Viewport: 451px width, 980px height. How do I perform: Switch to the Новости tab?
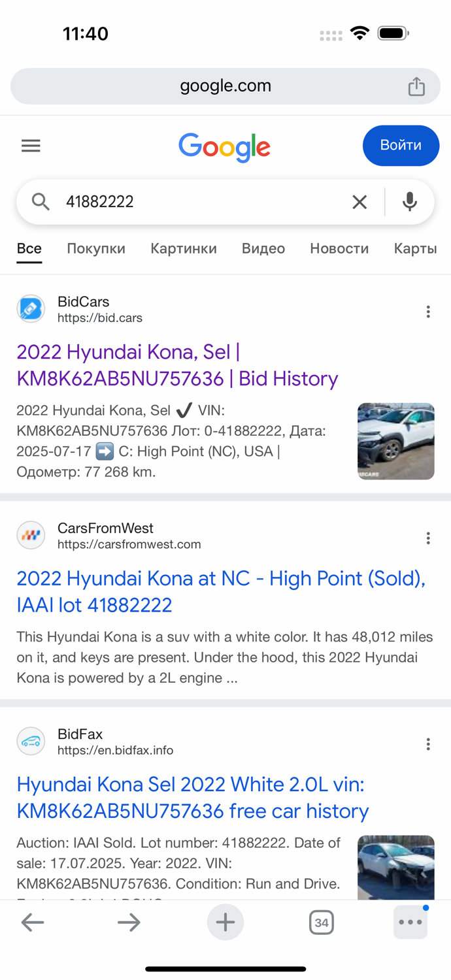point(339,248)
